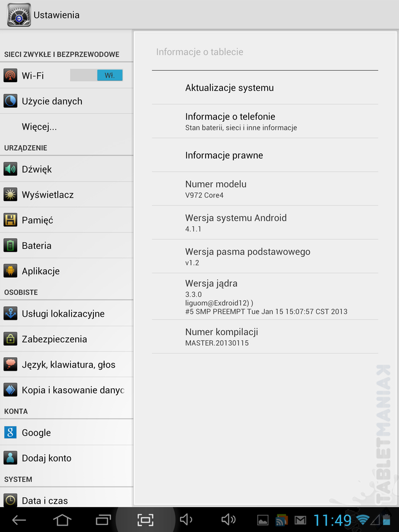Tap the screenshot capture icon in navigation bar
This screenshot has height=532, width=399.
(x=145, y=520)
